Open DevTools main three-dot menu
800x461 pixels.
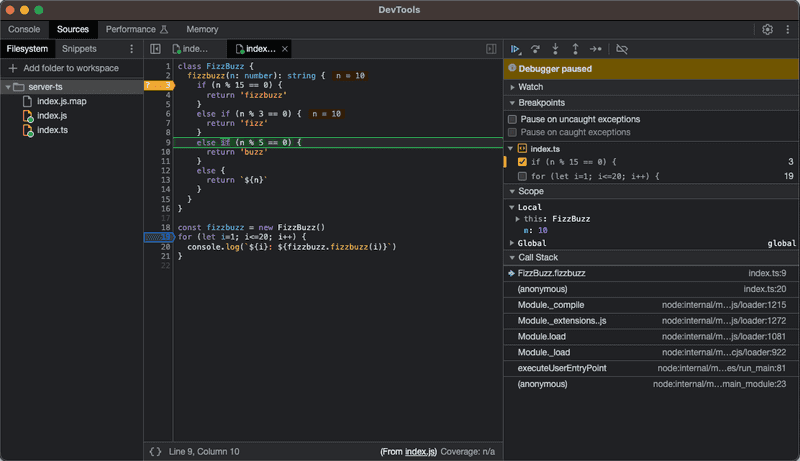point(788,30)
